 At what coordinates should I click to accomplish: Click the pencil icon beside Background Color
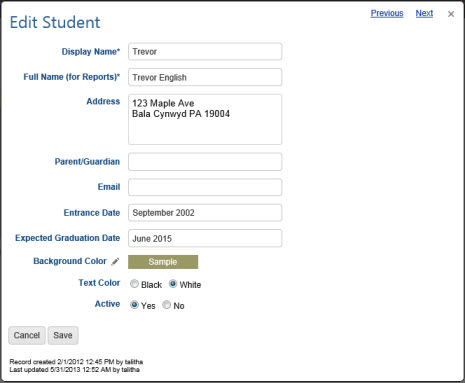115,262
